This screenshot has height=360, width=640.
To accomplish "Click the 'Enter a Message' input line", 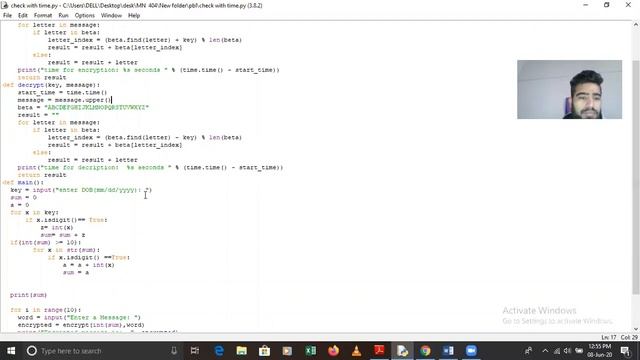I will [79, 318].
